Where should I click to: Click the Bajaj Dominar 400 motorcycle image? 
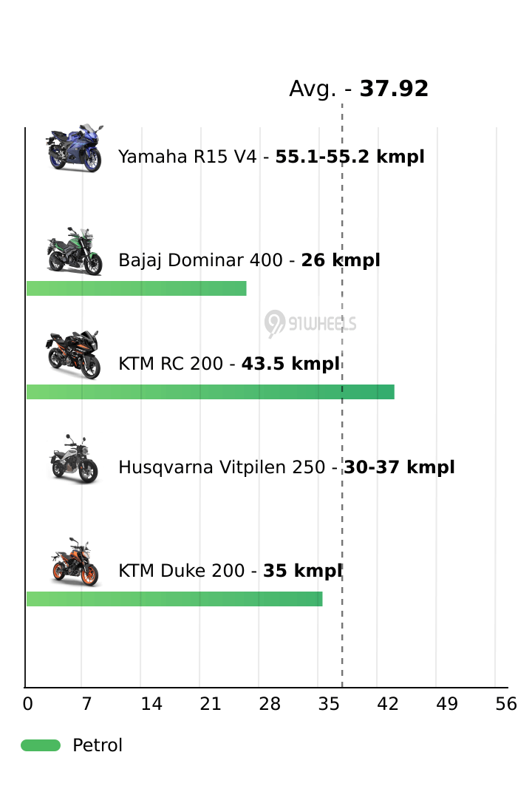click(x=74, y=252)
